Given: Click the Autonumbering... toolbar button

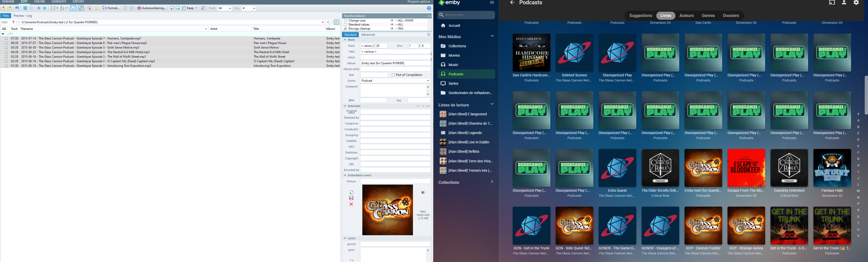Looking at the screenshot, I should pos(152,8).
